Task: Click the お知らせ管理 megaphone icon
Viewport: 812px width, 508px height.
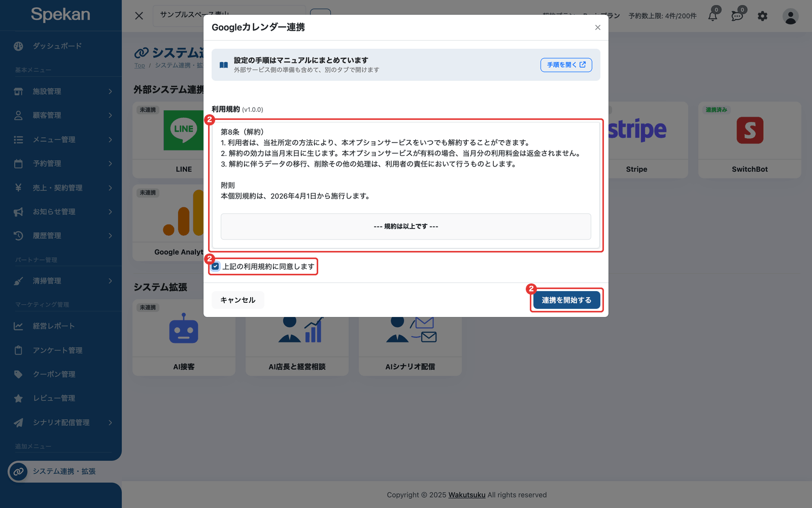Action: tap(18, 212)
